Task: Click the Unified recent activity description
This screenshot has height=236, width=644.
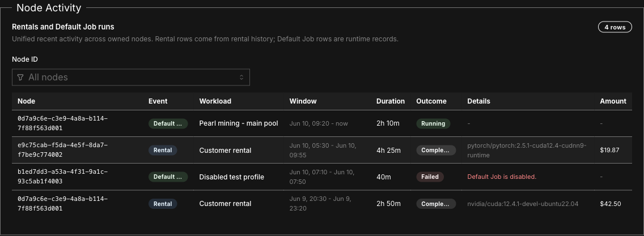Action: [205, 40]
